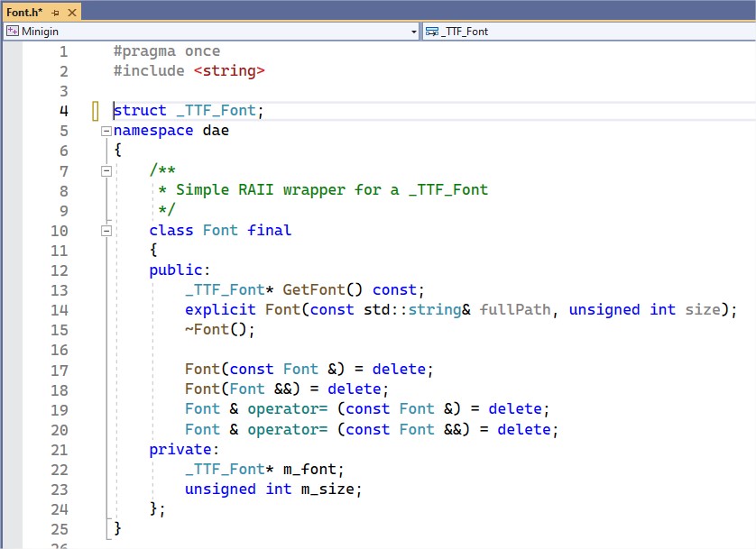Close the Font.h tab

coord(71,12)
